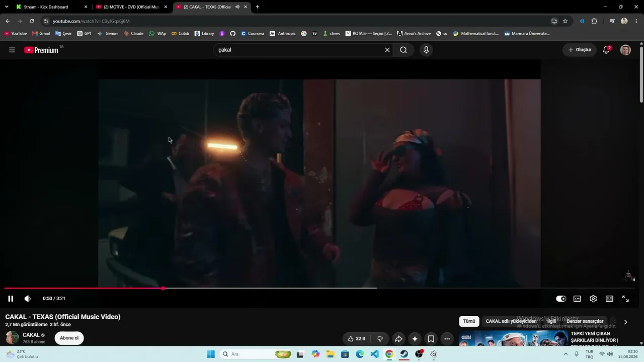Open File Explorer from the taskbar
This screenshot has height=362, width=644.
330,354
